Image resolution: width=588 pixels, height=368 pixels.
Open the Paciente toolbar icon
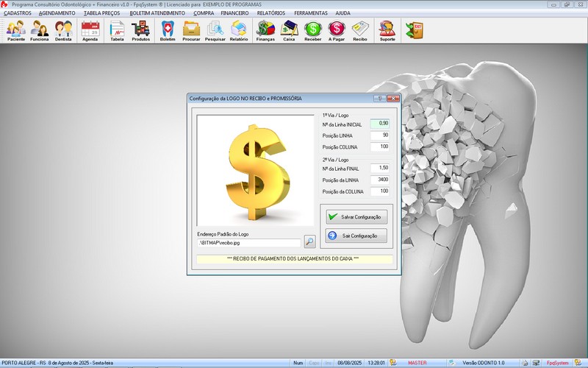pyautogui.click(x=16, y=31)
